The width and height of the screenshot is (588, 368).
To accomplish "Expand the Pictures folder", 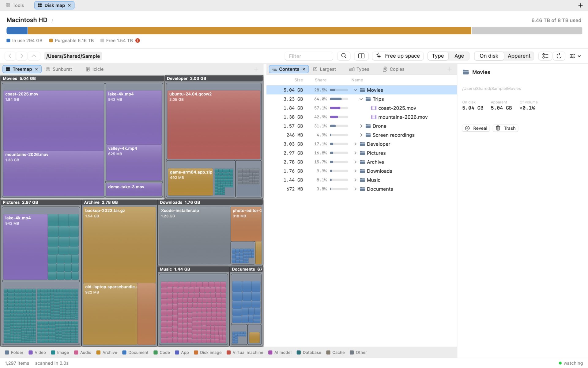I will pyautogui.click(x=355, y=153).
